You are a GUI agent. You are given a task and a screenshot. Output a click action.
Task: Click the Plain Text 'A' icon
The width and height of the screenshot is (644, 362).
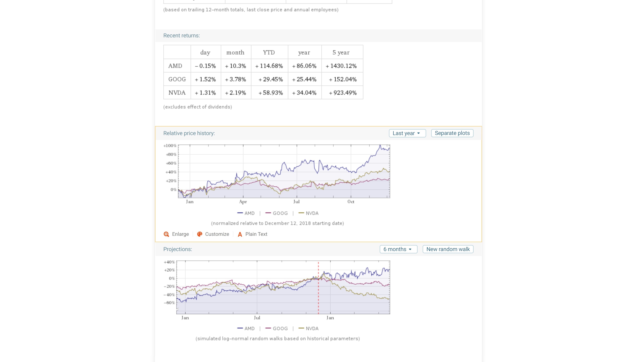pos(240,234)
